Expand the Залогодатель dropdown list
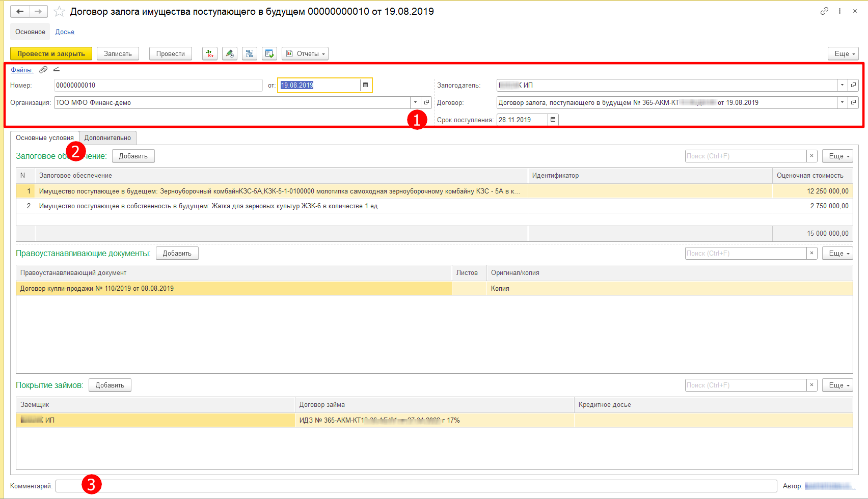Image resolution: width=868 pixels, height=499 pixels. 842,85
